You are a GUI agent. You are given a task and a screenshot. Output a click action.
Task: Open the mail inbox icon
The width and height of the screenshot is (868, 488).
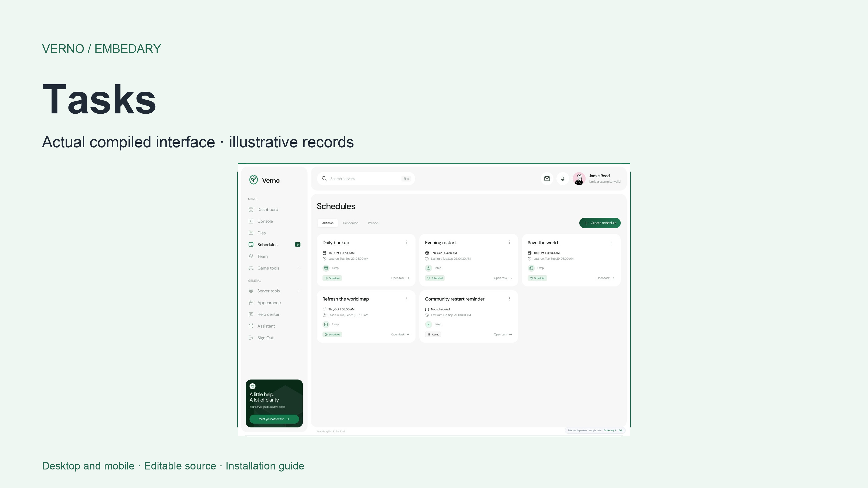(x=547, y=178)
